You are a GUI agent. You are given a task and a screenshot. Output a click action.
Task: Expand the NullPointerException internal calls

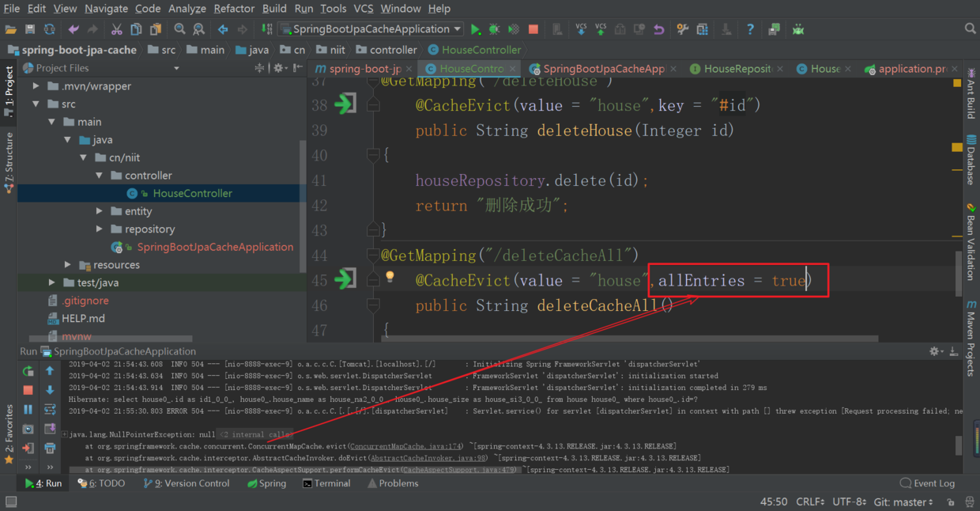coord(64,434)
